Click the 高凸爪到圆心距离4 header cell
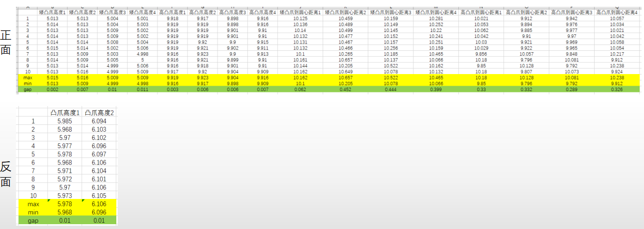The height and width of the screenshot is (229, 644). [617, 12]
